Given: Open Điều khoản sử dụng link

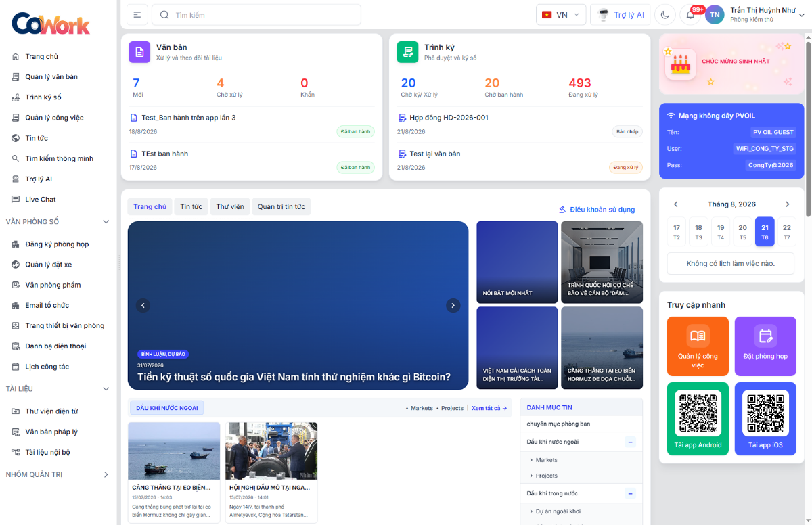Looking at the screenshot, I should (x=597, y=210).
